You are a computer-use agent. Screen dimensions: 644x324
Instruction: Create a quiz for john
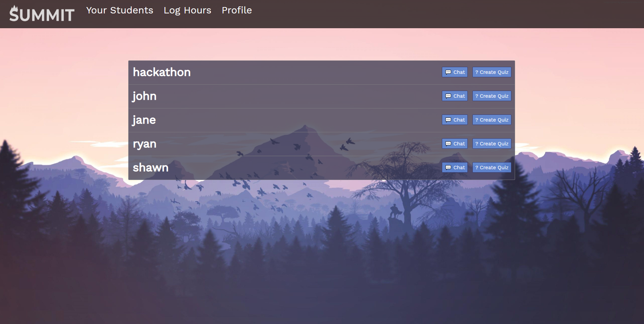[492, 96]
